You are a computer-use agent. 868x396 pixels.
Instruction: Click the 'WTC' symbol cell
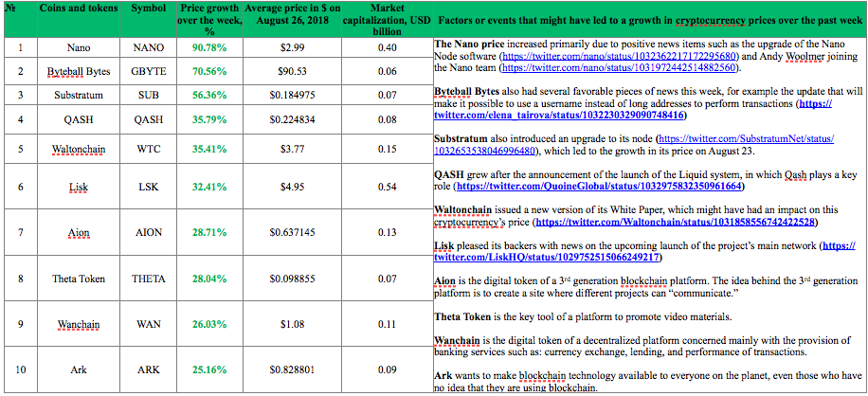point(149,149)
